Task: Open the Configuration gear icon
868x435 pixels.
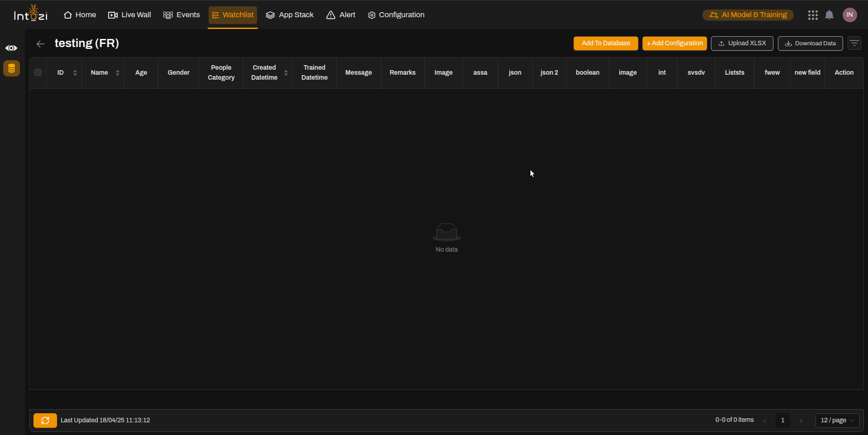Action: point(371,14)
